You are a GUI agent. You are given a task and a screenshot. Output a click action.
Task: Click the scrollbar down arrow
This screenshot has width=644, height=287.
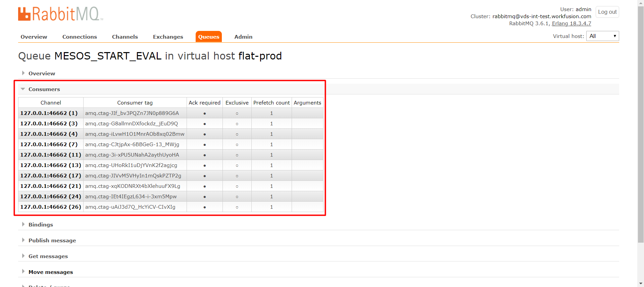(641, 284)
